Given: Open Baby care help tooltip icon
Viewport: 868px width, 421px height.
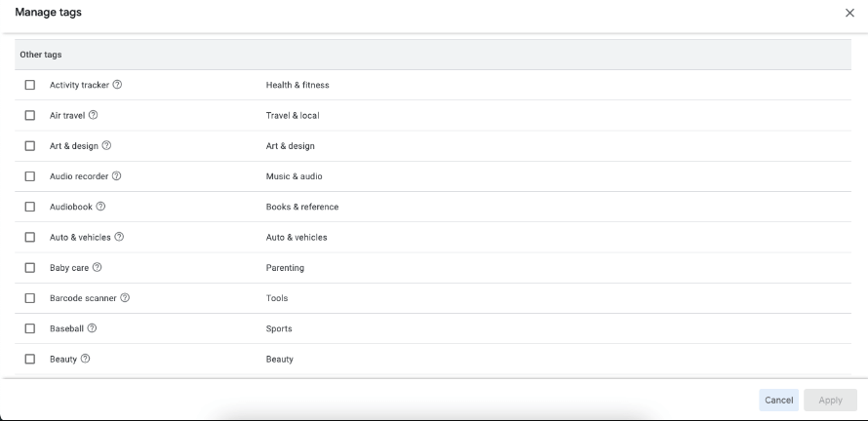Looking at the screenshot, I should coord(98,267).
